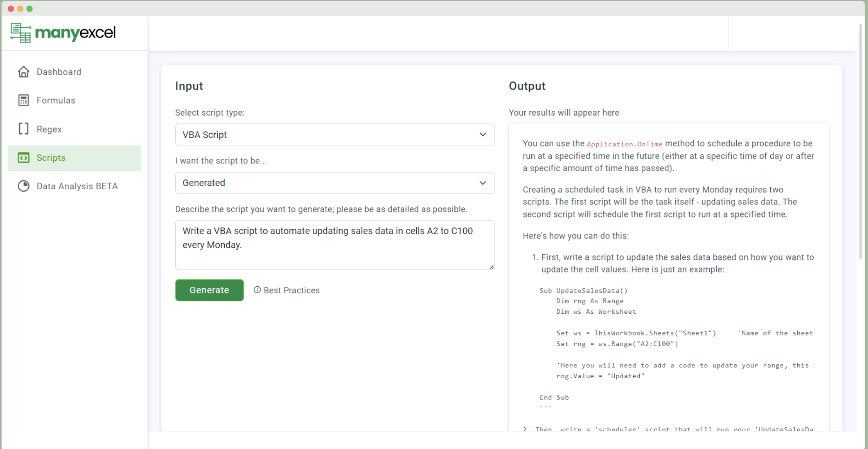
Task: Click the green Generate button
Action: click(209, 290)
